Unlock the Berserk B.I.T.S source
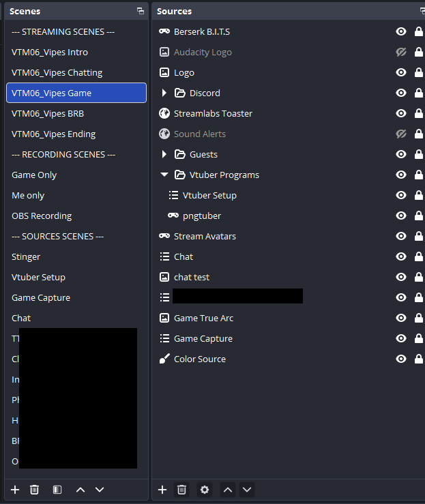The image size is (425, 504). [x=418, y=32]
